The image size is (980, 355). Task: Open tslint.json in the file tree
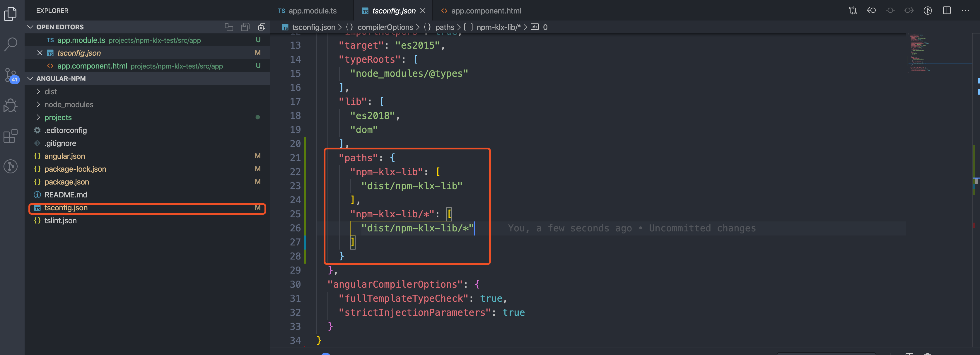click(x=147, y=221)
